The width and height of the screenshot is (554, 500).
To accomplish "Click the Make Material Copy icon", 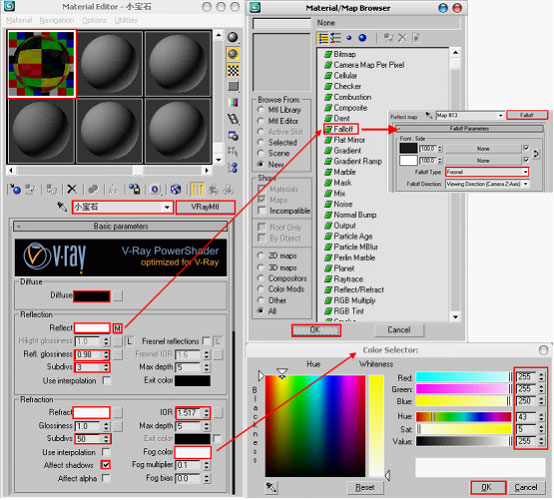I will (x=93, y=189).
